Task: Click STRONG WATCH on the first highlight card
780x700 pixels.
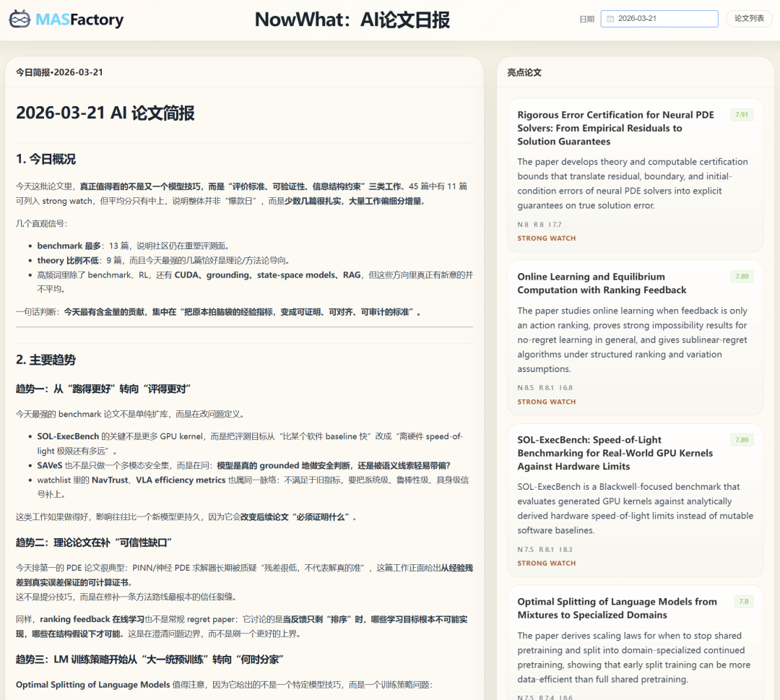Action: [x=547, y=238]
